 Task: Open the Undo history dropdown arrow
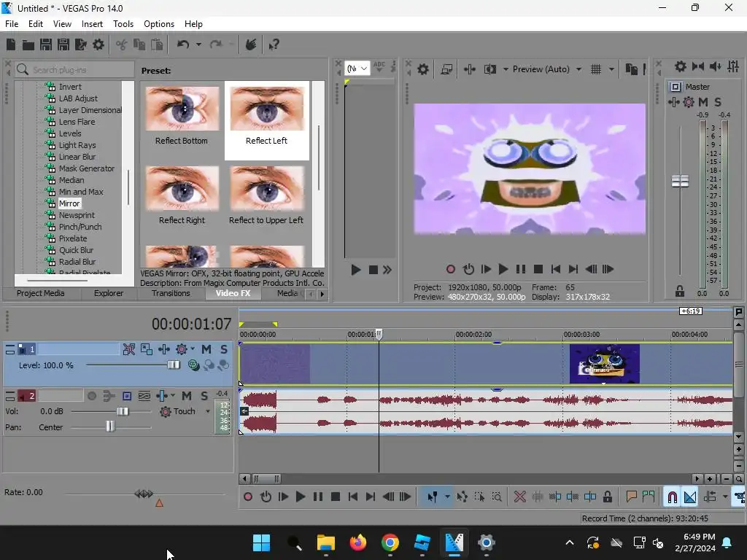(198, 44)
